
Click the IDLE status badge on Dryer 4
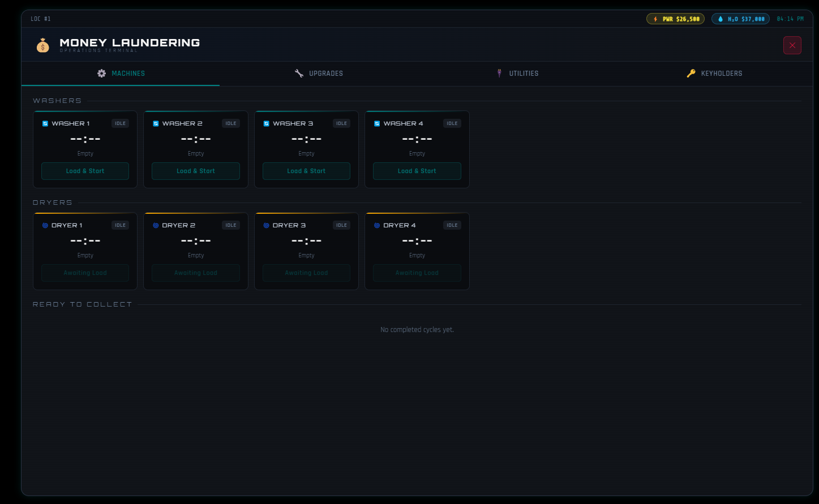[x=452, y=225]
